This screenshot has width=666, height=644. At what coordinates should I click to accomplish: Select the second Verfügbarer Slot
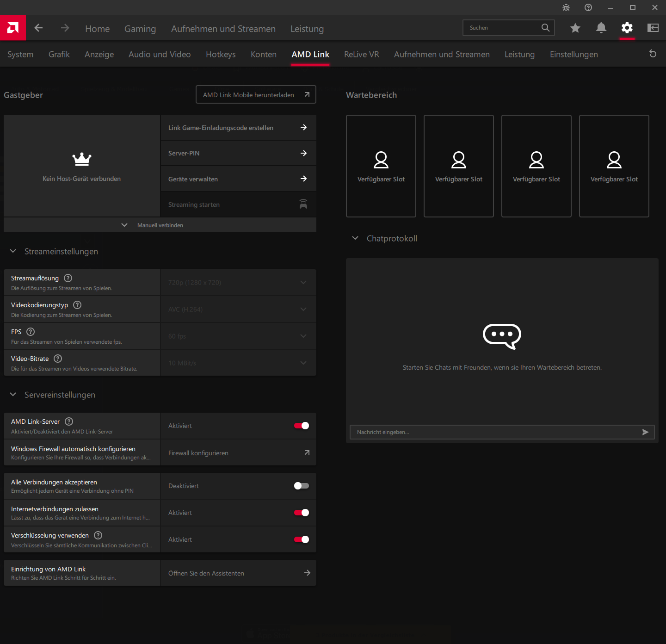[459, 166]
